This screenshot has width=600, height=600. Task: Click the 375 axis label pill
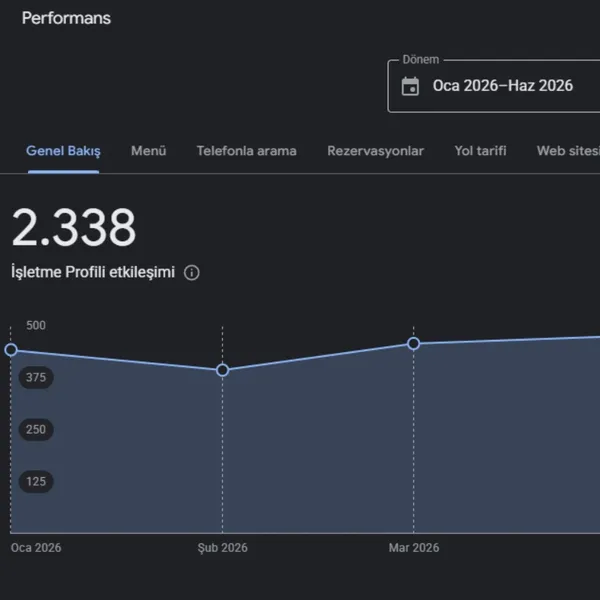[36, 377]
